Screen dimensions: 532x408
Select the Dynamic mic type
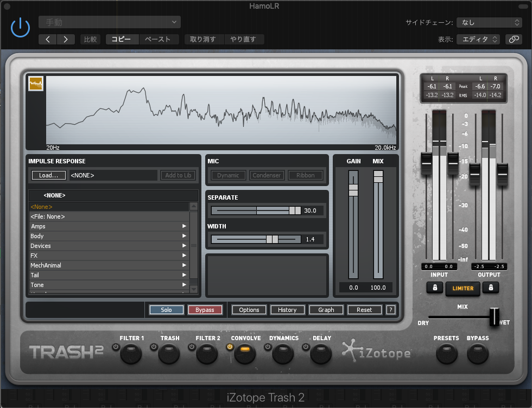pos(229,175)
